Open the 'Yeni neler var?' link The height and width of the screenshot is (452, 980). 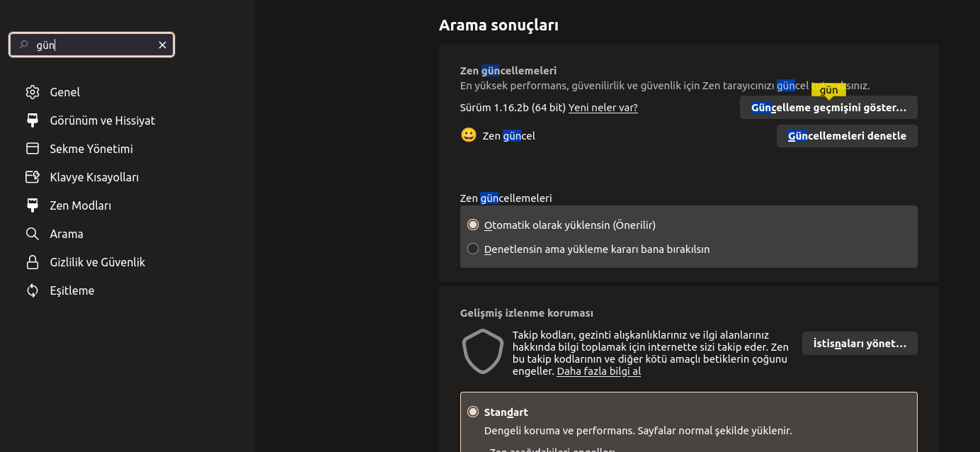pyautogui.click(x=603, y=108)
